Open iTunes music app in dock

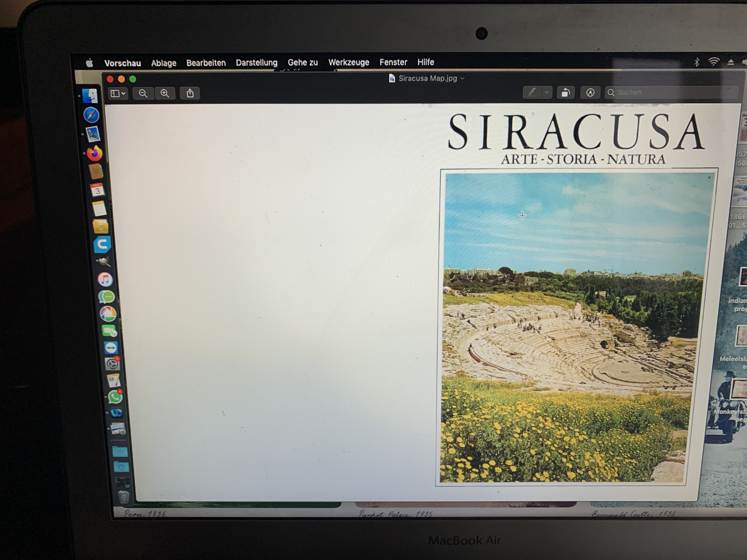coord(105,279)
